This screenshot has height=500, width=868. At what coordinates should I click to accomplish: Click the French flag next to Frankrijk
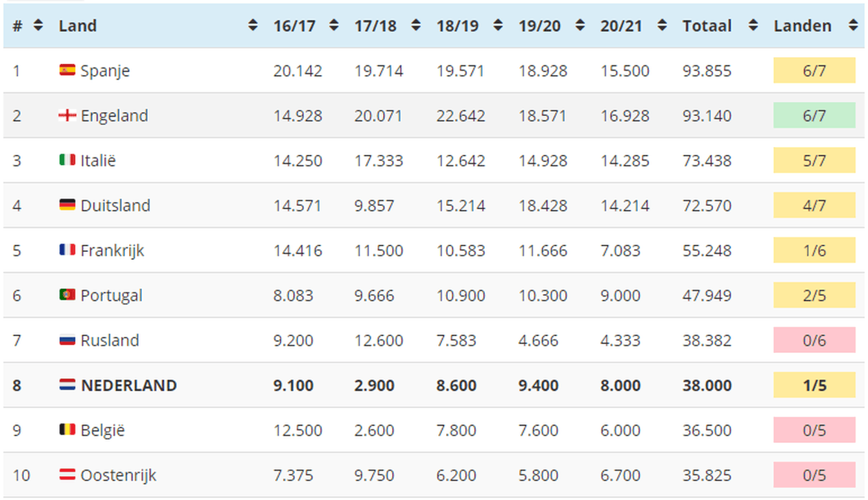[67, 250]
